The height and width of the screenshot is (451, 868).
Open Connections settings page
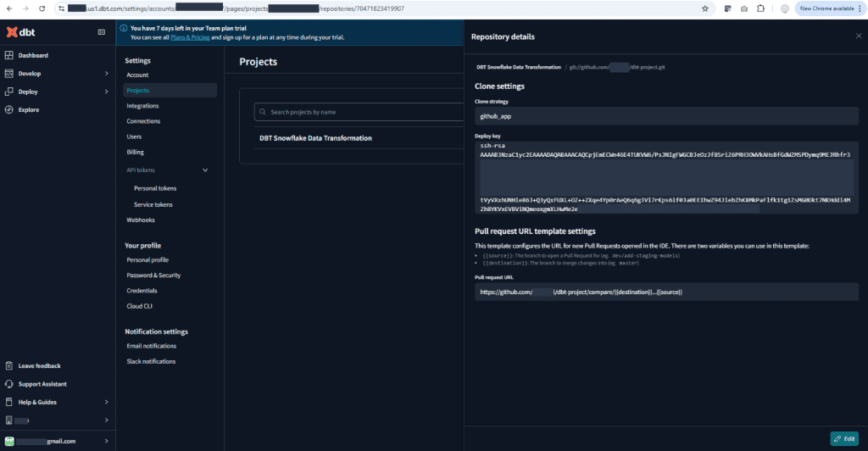point(143,121)
